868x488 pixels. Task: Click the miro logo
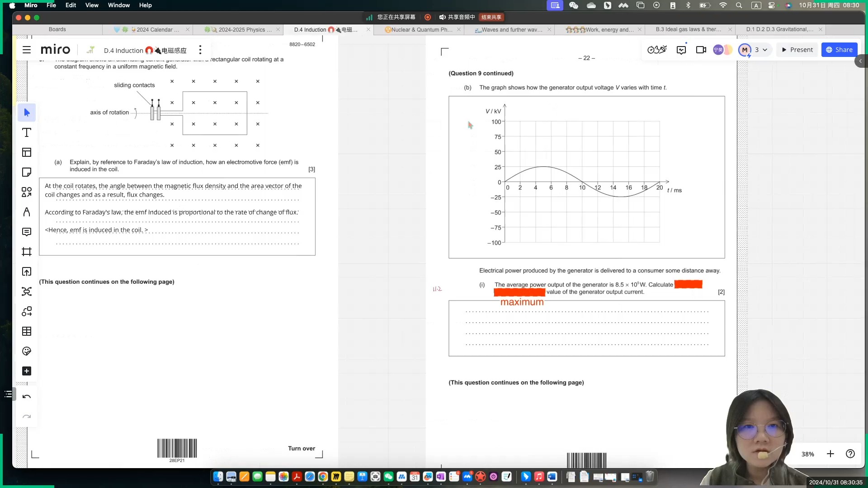[x=55, y=50]
